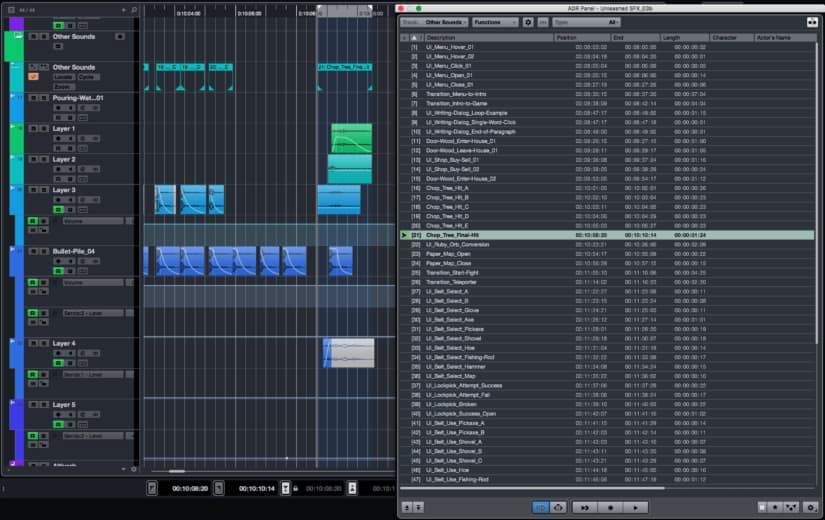
Task: Select the Chop_Tree_Final-Hit marker row
Action: pyautogui.click(x=607, y=235)
